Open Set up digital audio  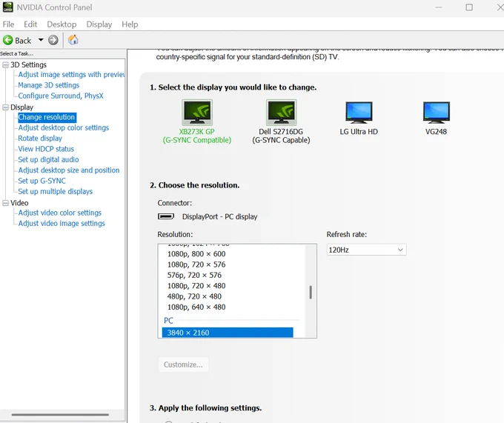pos(48,159)
